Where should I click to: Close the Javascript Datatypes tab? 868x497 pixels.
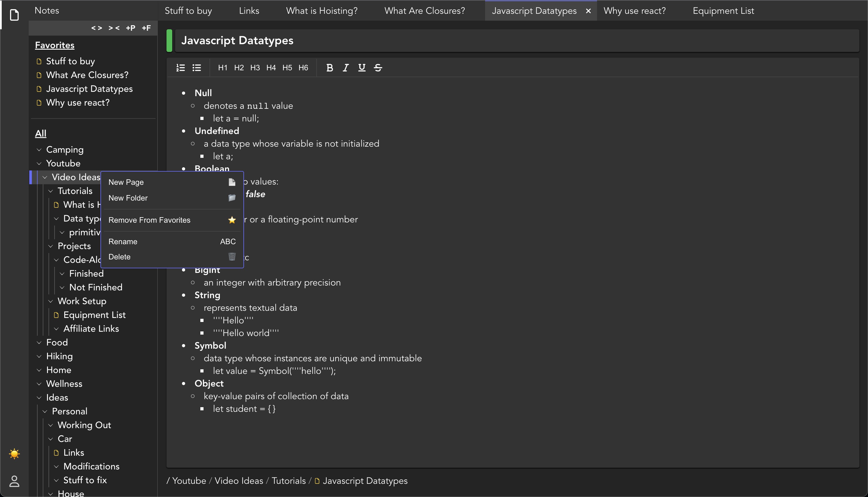(588, 11)
